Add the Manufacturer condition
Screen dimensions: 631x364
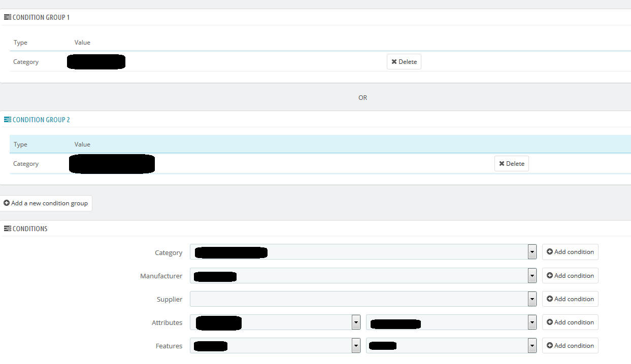pos(570,276)
